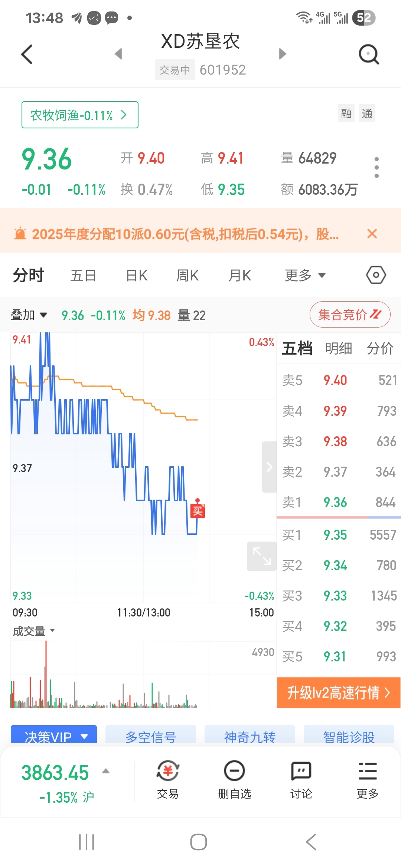The image size is (401, 868).
Task: Tap the 买2 row at 9.34
Action: [x=339, y=565]
